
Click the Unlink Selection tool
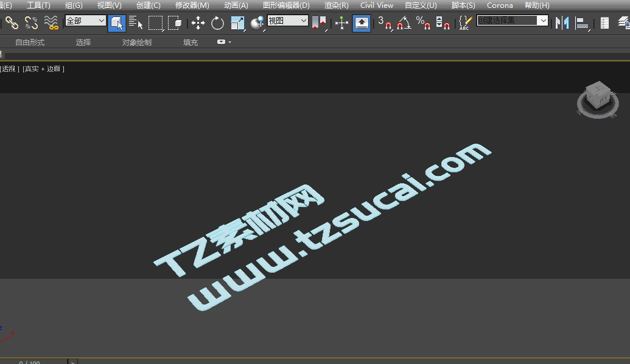tap(31, 23)
